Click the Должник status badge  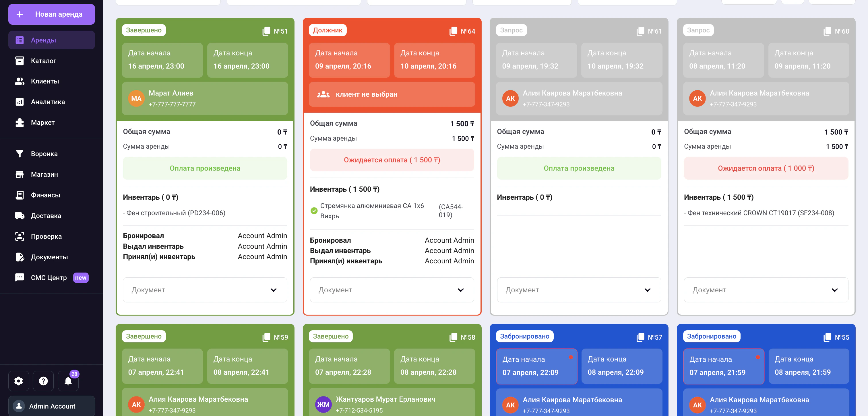[327, 30]
